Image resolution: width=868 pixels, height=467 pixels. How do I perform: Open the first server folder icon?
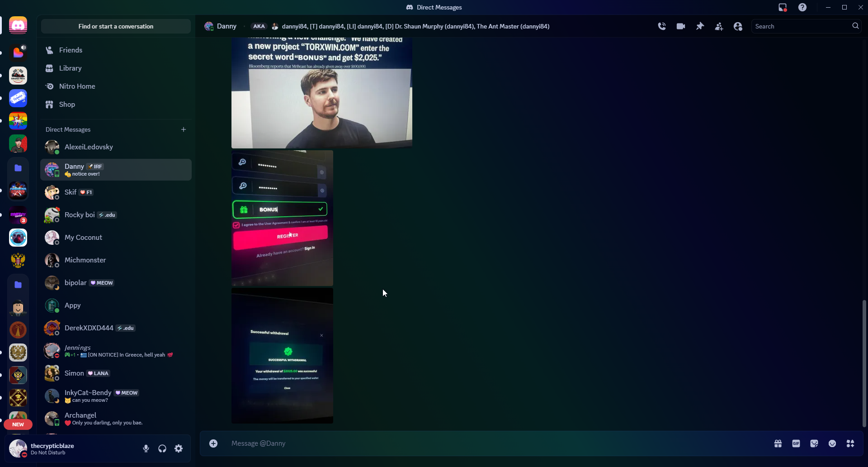click(18, 168)
